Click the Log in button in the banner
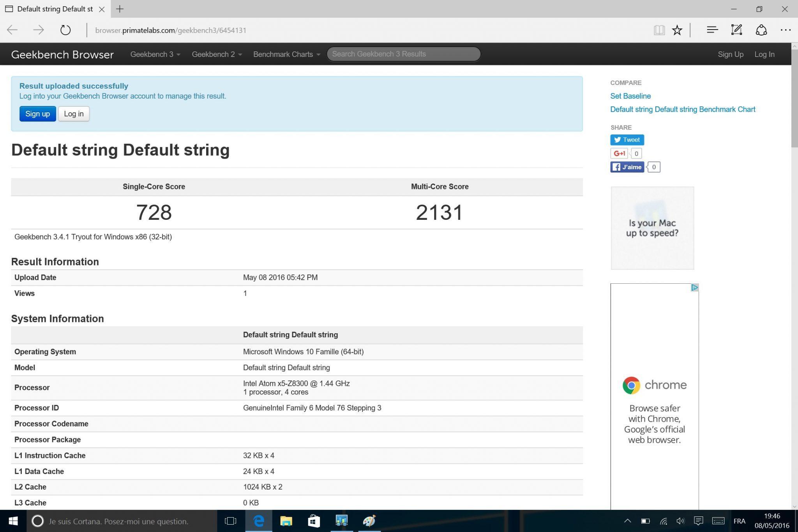798x532 pixels. [74, 114]
